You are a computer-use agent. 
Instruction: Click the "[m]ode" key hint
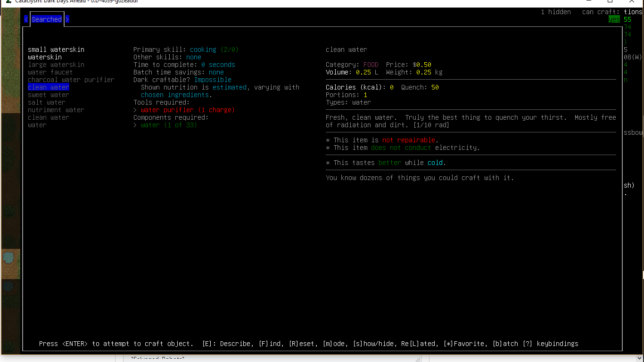click(335, 344)
